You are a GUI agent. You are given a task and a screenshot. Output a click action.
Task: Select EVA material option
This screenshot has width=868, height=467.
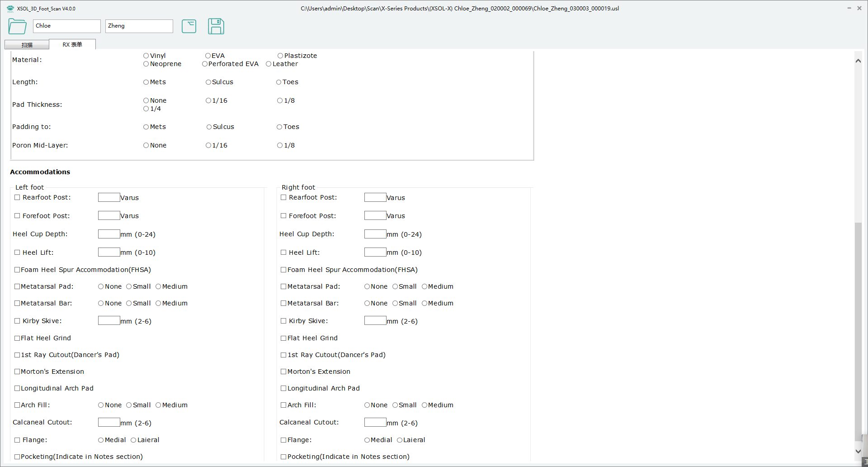pyautogui.click(x=208, y=56)
